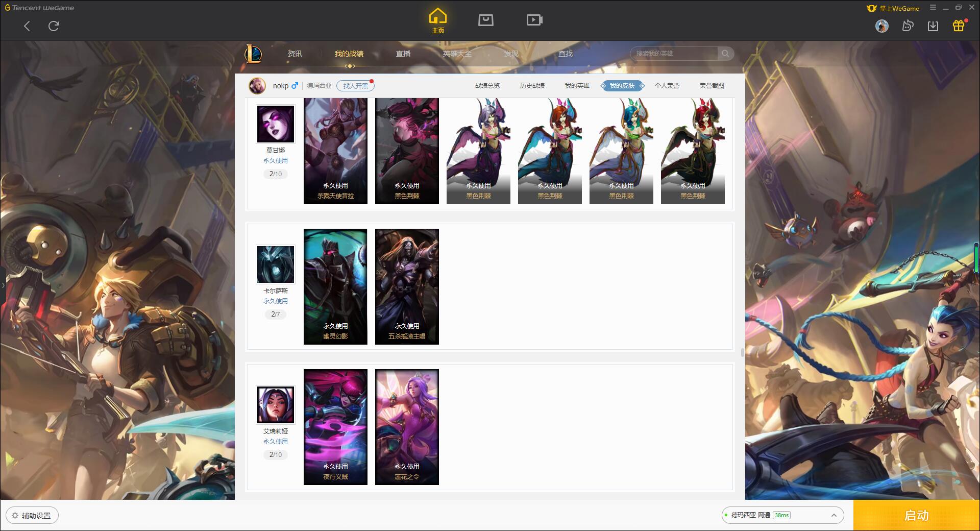Select the 个人荣誉 sub-tab
The height and width of the screenshot is (531, 980).
pos(667,86)
